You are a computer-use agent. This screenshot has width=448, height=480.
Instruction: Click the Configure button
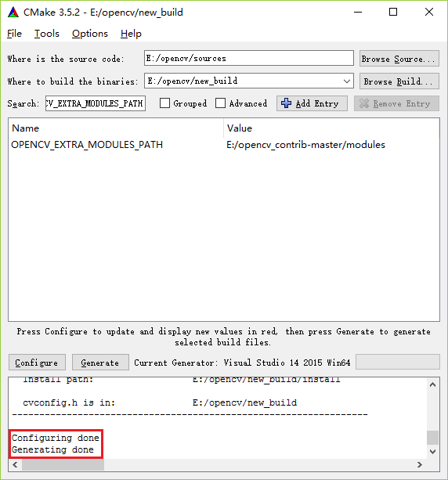(37, 363)
